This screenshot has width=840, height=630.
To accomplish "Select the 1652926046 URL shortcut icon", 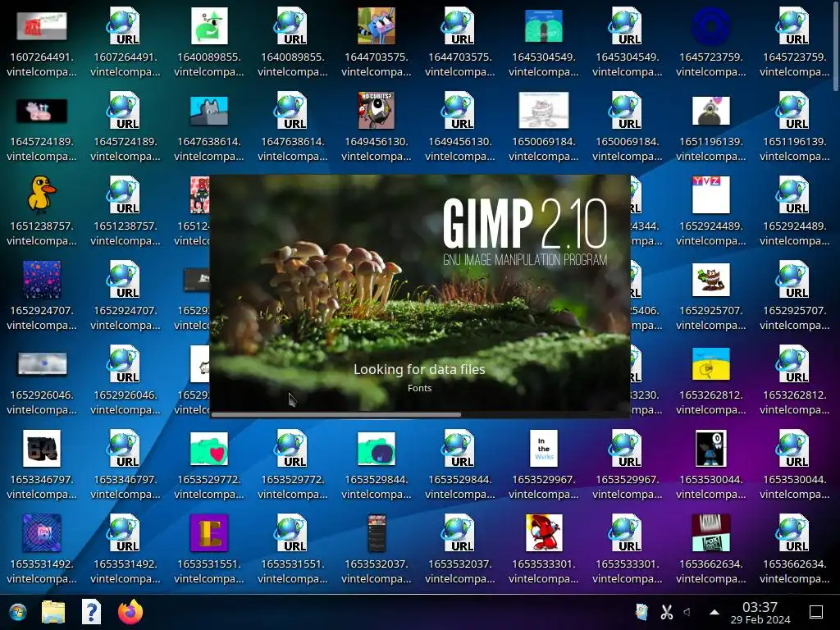I will point(125,363).
